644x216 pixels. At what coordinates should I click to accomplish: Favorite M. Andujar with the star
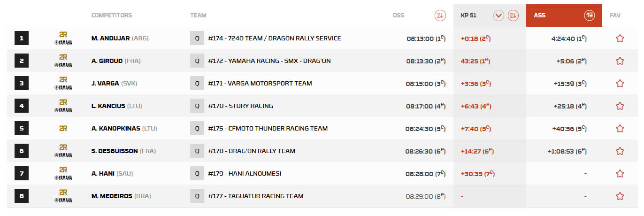[x=620, y=39]
